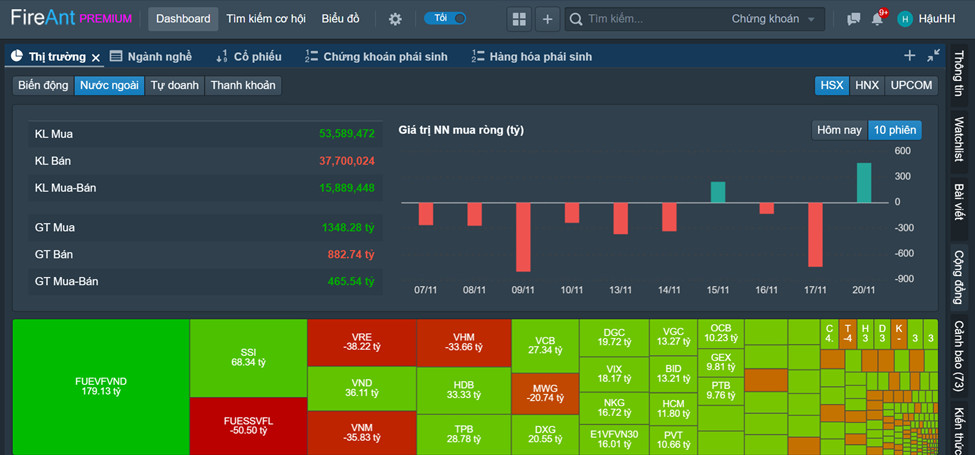Open the settings gear icon
Image resolution: width=975 pixels, height=455 pixels.
pyautogui.click(x=395, y=19)
